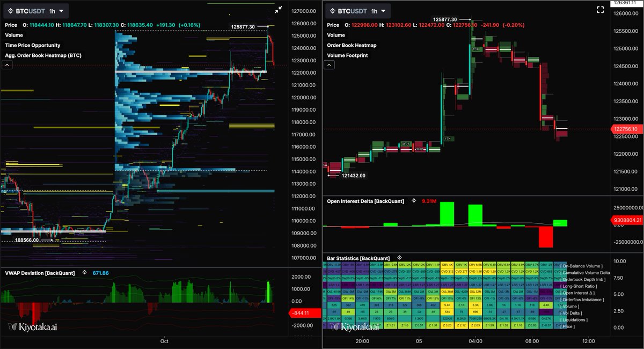Open the BTCUSDT symbol selector in right chart
644x349 pixels.
tap(352, 11)
